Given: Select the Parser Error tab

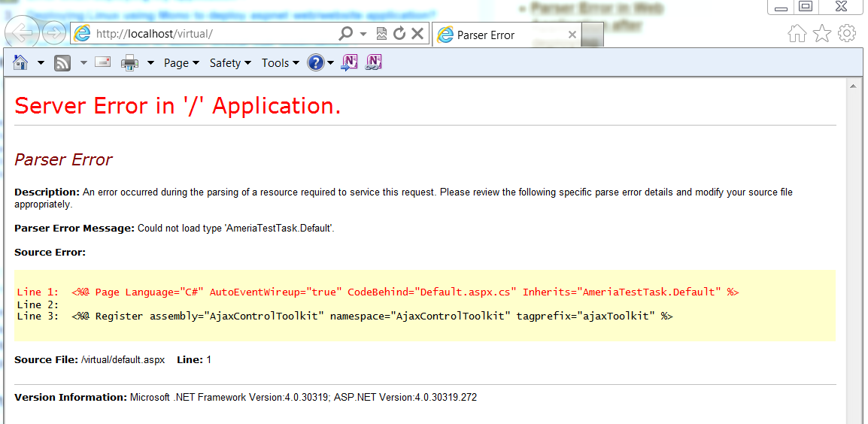Looking at the screenshot, I should 506,35.
